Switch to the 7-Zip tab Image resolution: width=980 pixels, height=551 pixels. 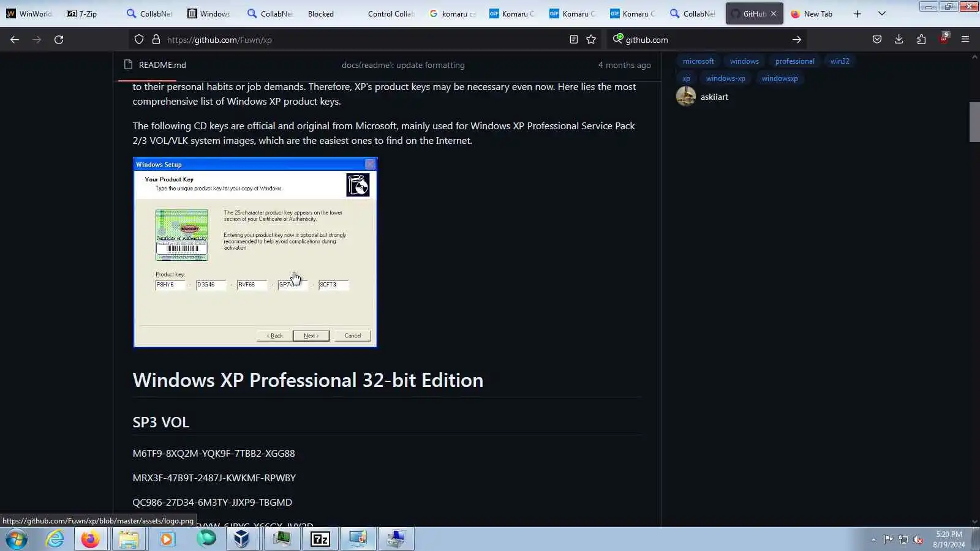coord(89,13)
